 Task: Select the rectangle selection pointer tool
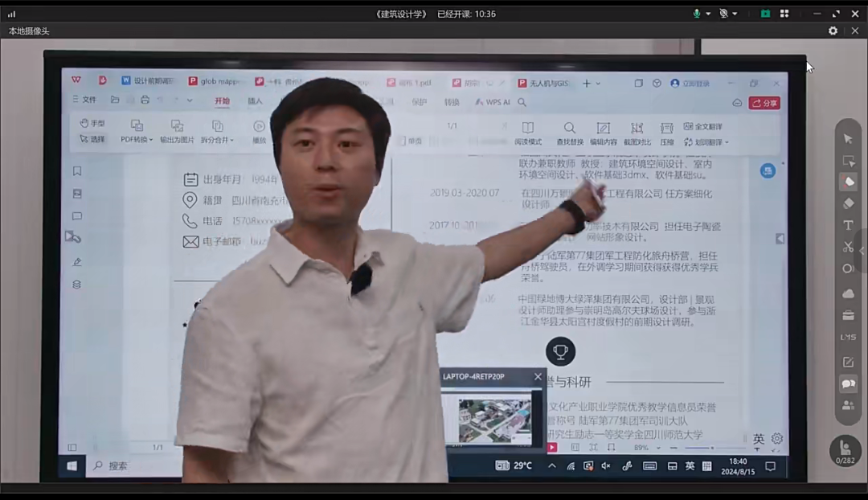point(848,161)
